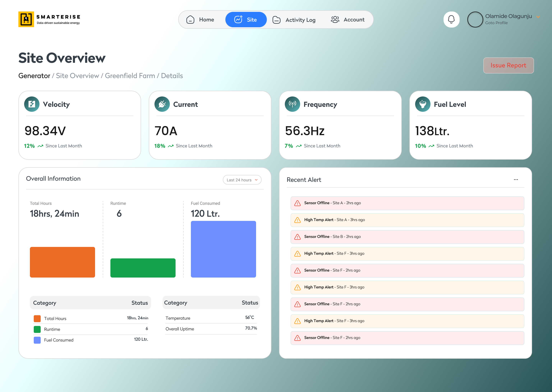552x392 pixels.
Task: Click the Greenfield Farm breadcrumb
Action: click(130, 76)
